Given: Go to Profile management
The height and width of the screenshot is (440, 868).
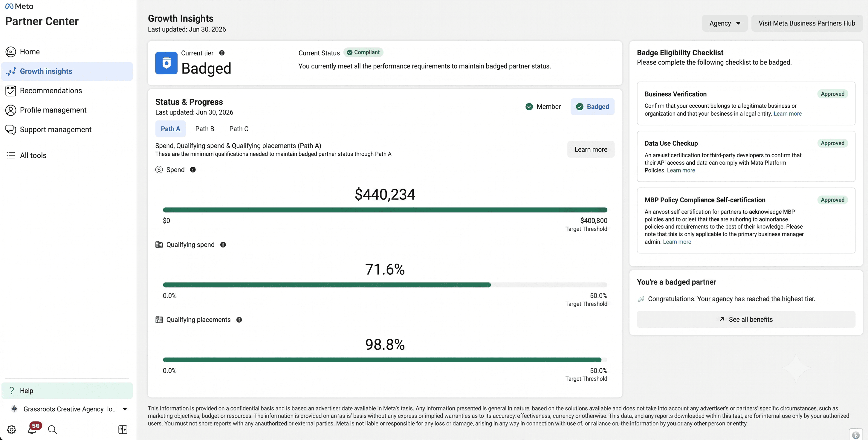Looking at the screenshot, I should 67,110.
